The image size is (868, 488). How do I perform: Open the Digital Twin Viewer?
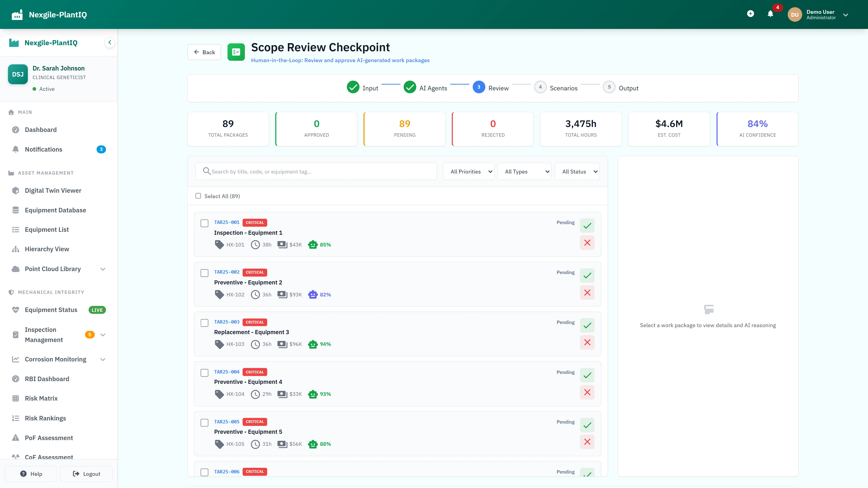pyautogui.click(x=53, y=190)
